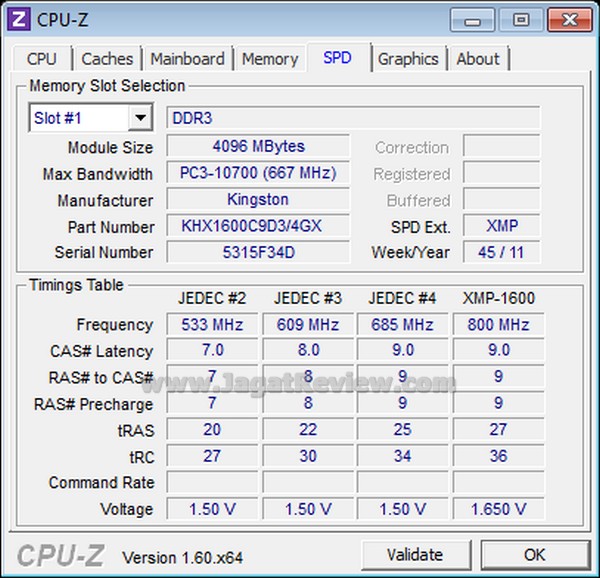
Task: Click tRAS value 22
Action: (308, 429)
